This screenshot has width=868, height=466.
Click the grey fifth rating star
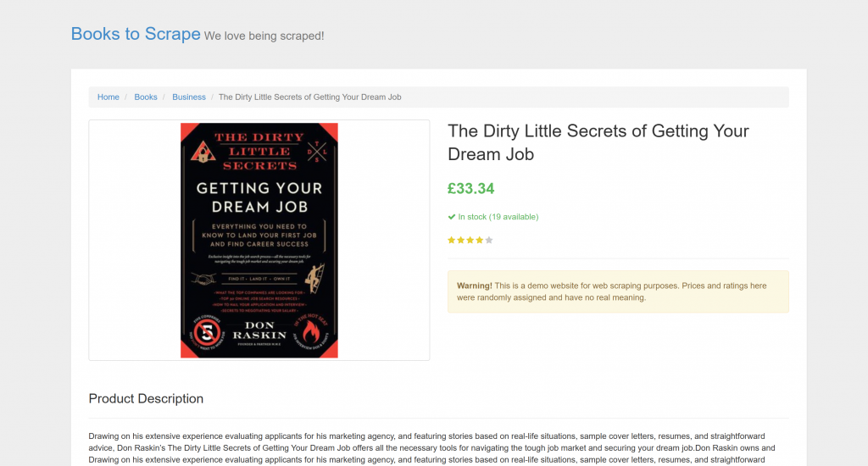(489, 241)
